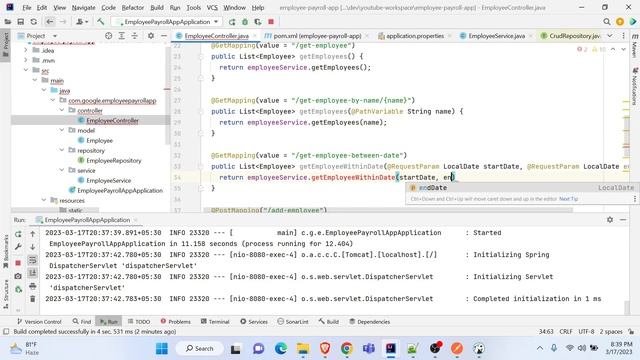Viewport: 640px width, 360px height.
Task: Navigate back arrow in toolbar
Action: [x=50, y=22]
